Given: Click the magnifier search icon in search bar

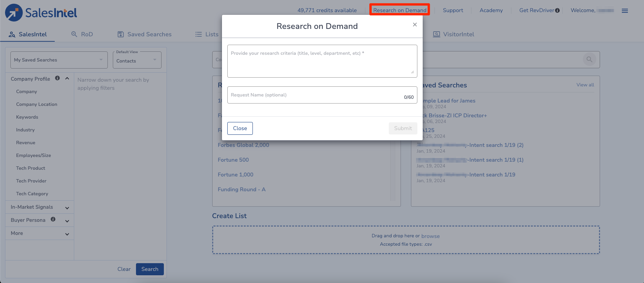Looking at the screenshot, I should 589,59.
